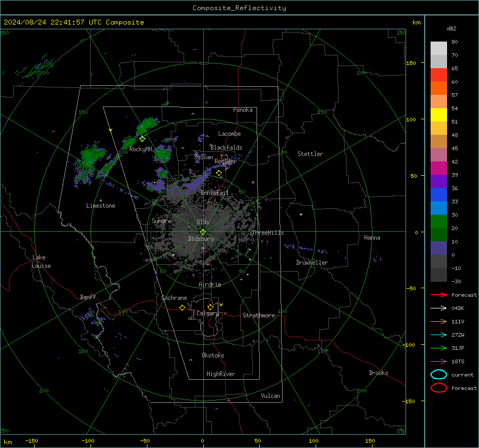Click the orange 111V arrow icon
Screen dimensions: 479x448
(439, 321)
